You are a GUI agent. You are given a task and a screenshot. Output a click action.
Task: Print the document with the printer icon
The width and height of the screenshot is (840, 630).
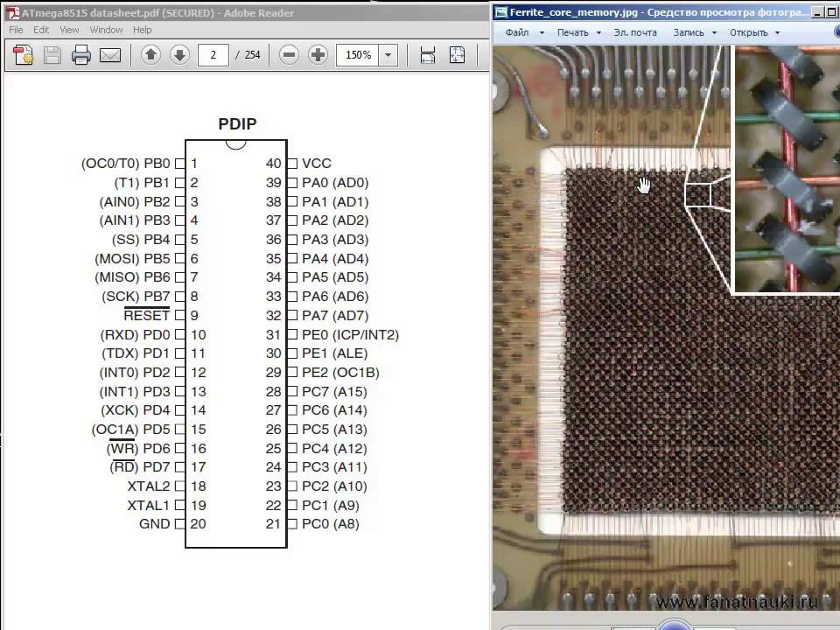click(x=80, y=54)
